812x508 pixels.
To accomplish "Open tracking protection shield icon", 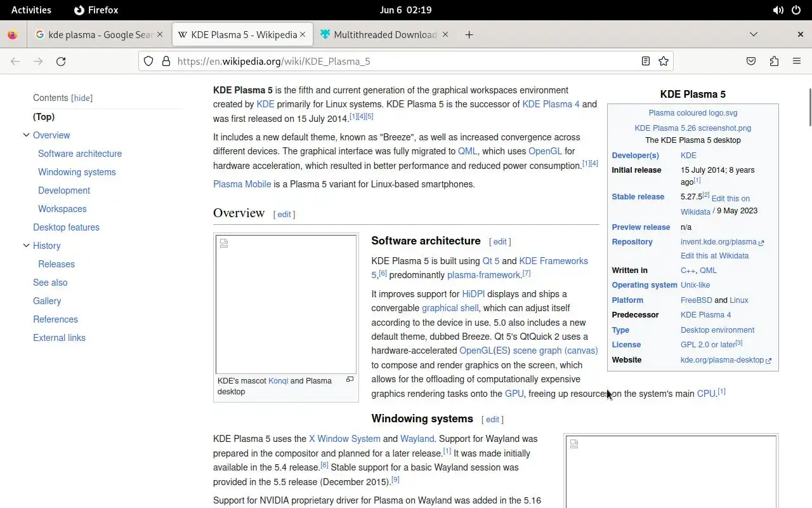I will coord(148,61).
